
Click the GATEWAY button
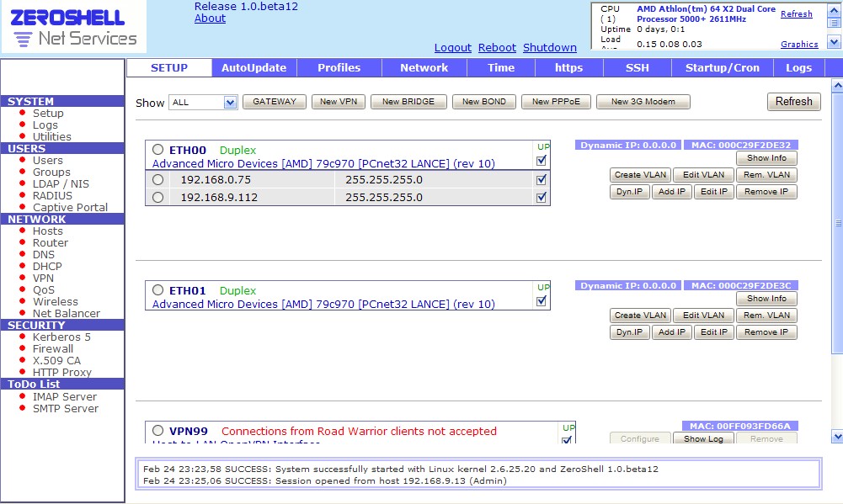[x=275, y=102]
